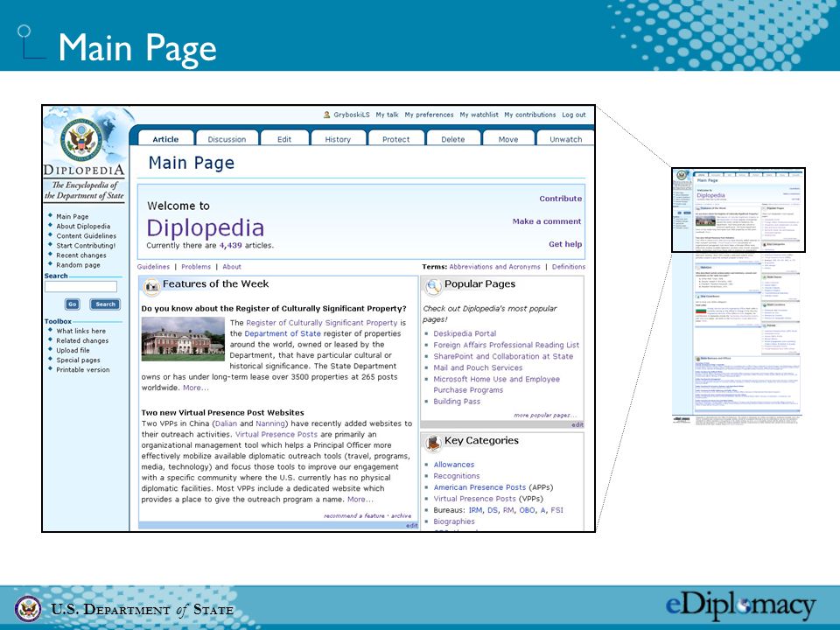Image resolution: width=840 pixels, height=630 pixels.
Task: Click Make a comment link
Action: click(x=546, y=221)
